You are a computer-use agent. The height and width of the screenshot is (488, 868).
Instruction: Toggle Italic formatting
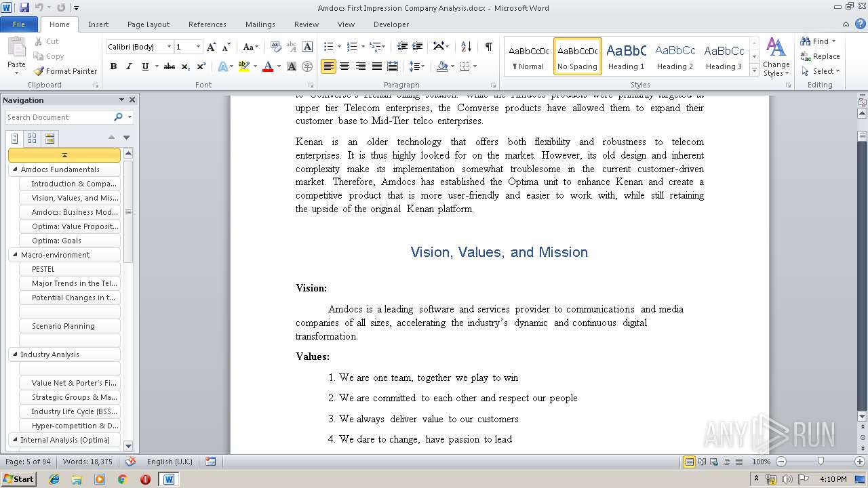(129, 66)
